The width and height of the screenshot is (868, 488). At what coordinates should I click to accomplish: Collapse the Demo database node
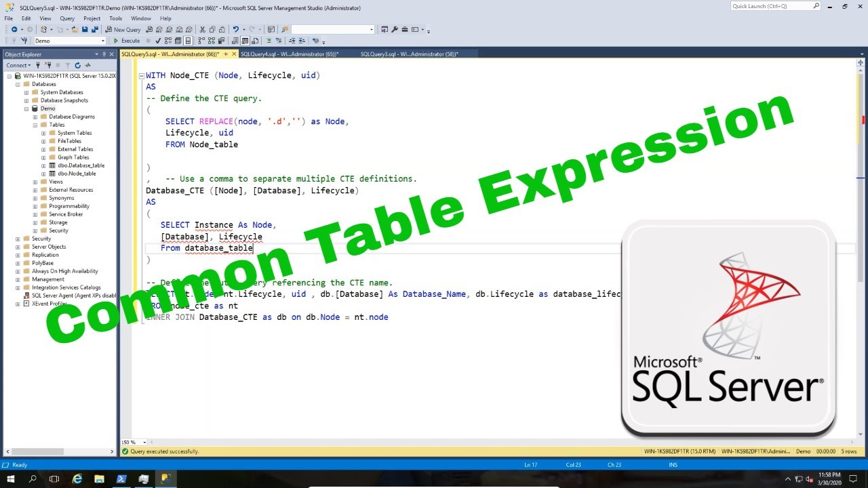(x=26, y=108)
